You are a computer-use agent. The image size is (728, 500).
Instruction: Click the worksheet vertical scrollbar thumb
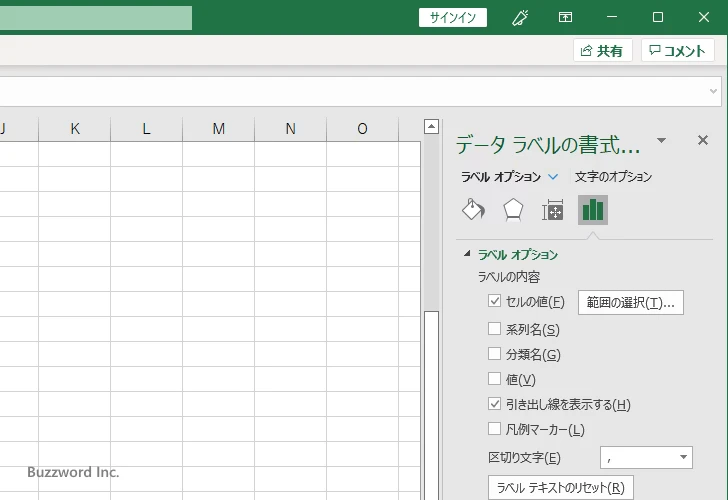(431, 405)
